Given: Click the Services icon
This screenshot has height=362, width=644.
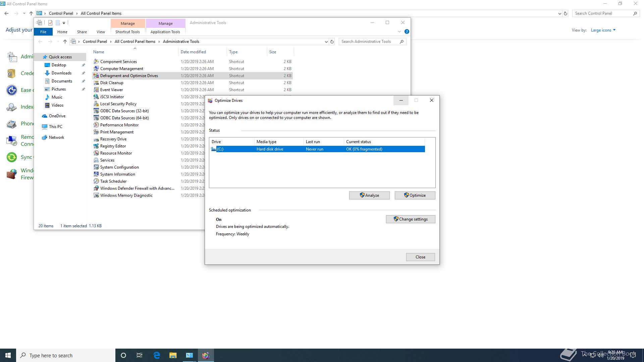Looking at the screenshot, I should click(x=96, y=160).
